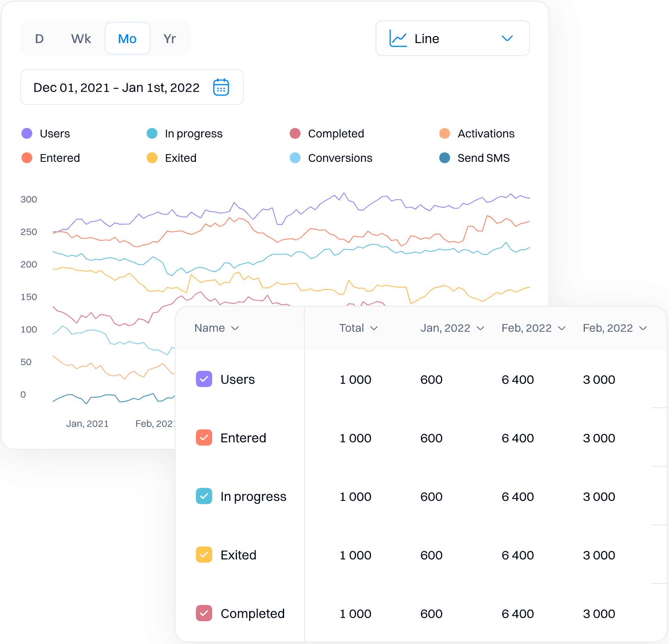Click the orange Entered legend dot
Viewport: 669px width, 644px height.
click(26, 158)
